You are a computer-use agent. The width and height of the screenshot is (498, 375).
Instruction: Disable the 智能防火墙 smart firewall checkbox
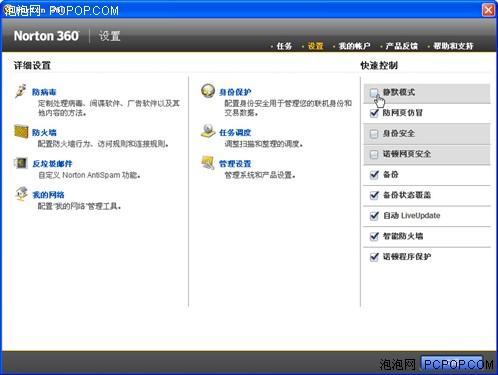374,236
